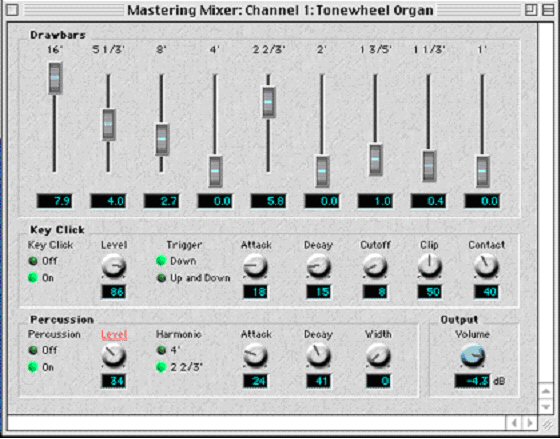
Task: Select the Width value field showing 0
Action: (x=378, y=381)
